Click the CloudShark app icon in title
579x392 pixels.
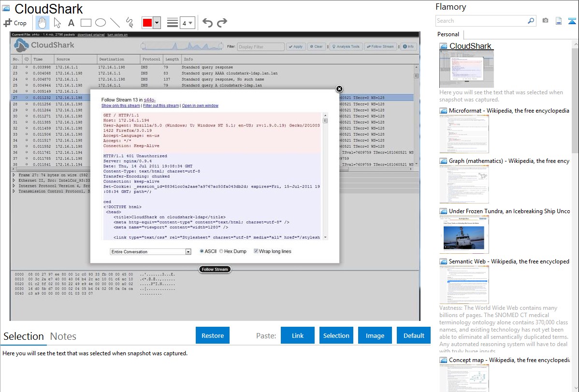pyautogui.click(x=6, y=9)
